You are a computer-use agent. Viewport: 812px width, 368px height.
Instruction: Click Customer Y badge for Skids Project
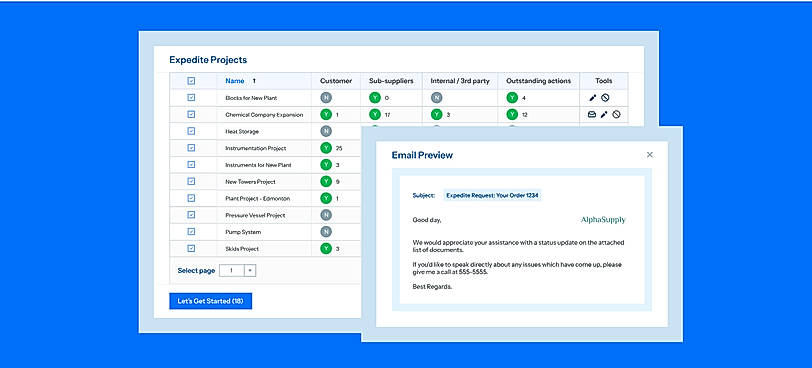[326, 248]
